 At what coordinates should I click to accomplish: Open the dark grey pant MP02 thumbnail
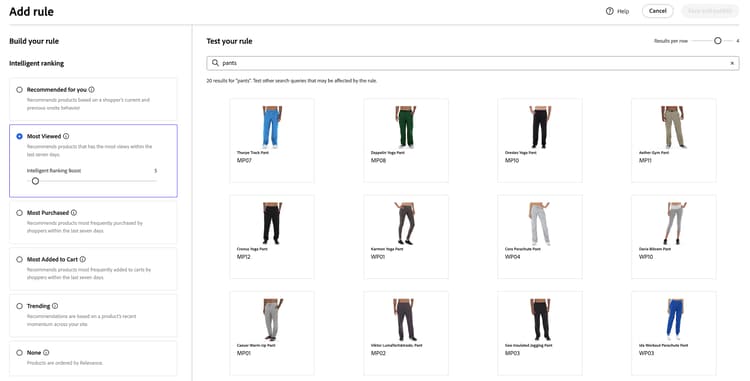(x=406, y=320)
